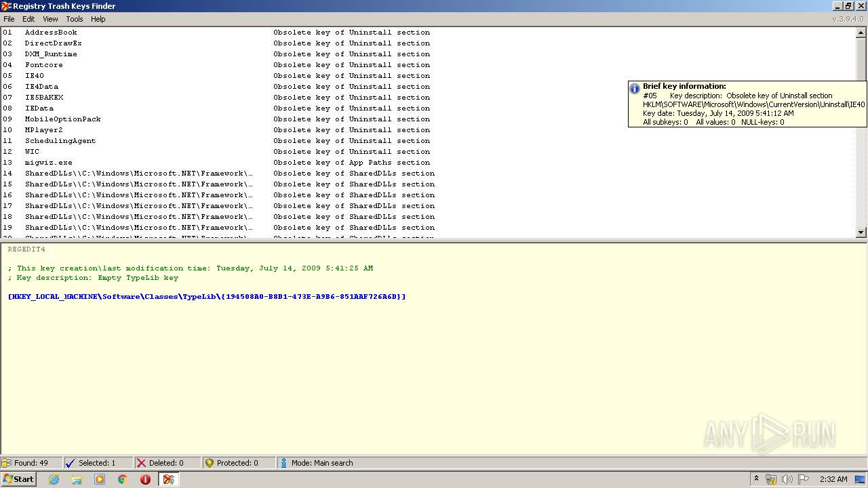
Task: Click the Protected shield icon
Action: pyautogui.click(x=210, y=463)
